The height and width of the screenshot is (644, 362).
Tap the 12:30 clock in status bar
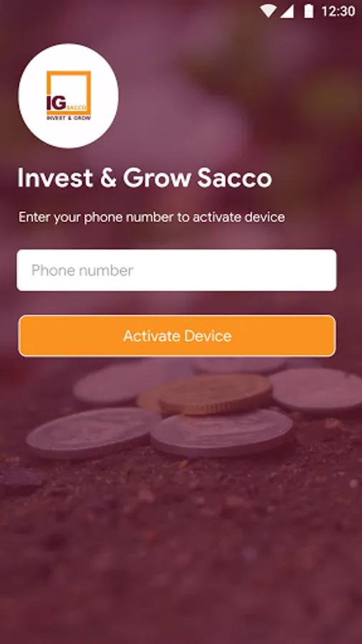pyautogui.click(x=338, y=11)
